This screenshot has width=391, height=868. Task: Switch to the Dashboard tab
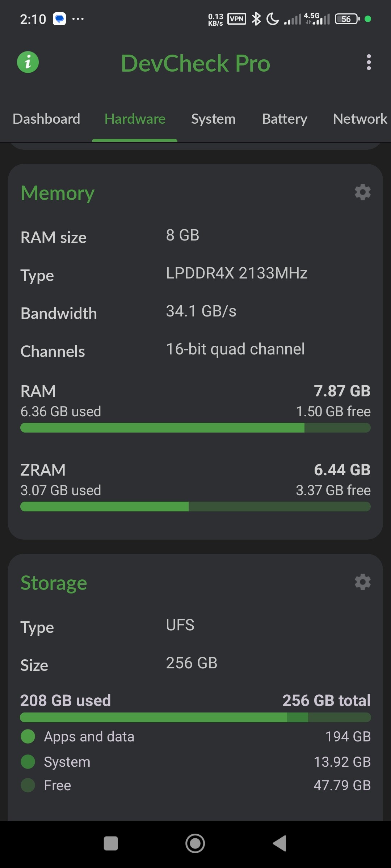tap(46, 119)
